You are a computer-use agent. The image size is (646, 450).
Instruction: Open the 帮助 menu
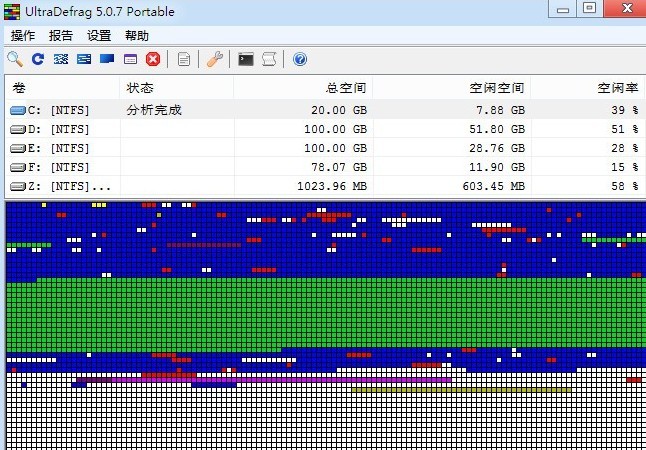pyautogui.click(x=137, y=36)
